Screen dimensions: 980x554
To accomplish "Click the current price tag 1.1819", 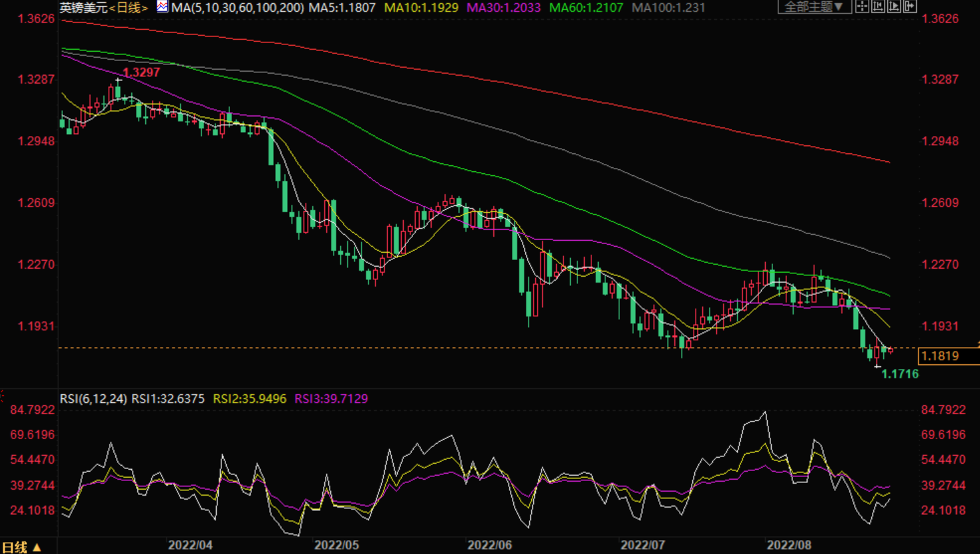I will click(x=948, y=356).
